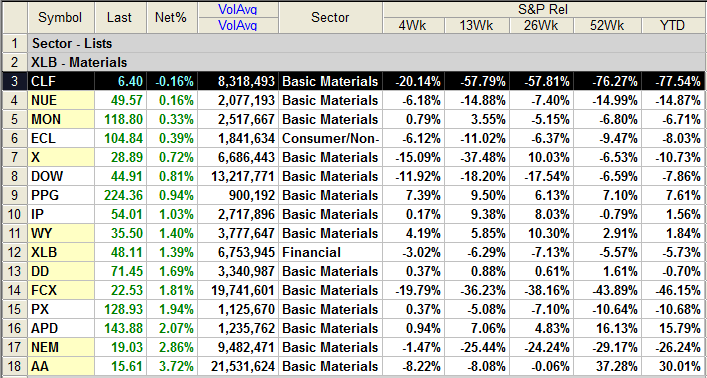Open the lower VolAvg link in header
The image size is (707, 378).
238,26
